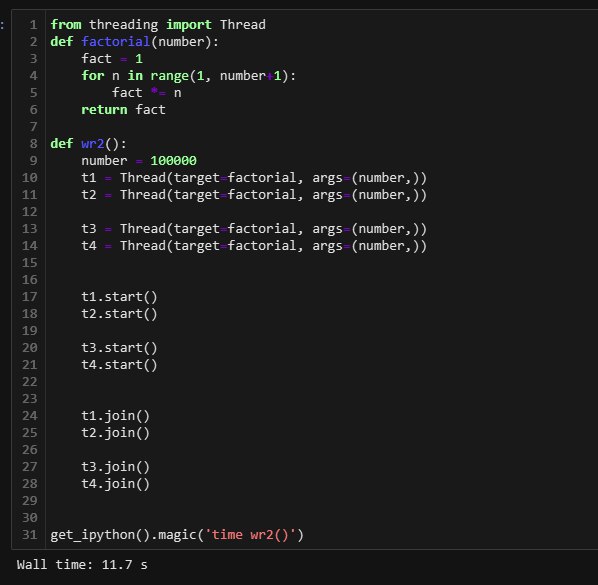
Task: Click the 'for n in range(1, number+1):' line
Action: pos(188,76)
